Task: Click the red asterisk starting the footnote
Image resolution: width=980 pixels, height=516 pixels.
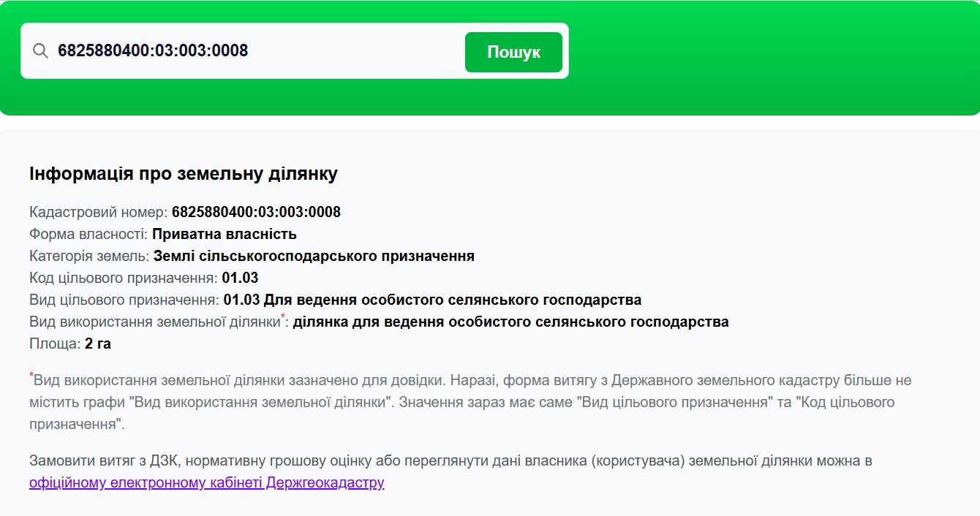Action: point(31,376)
